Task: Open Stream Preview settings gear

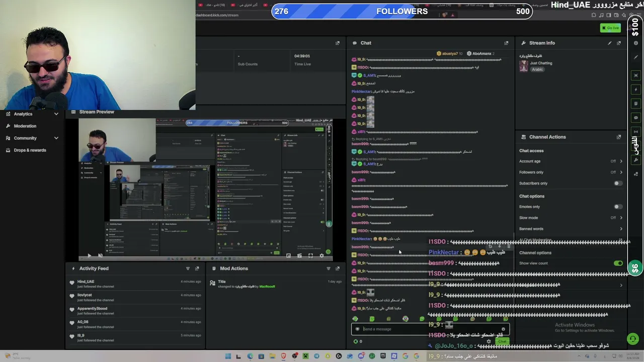Action: point(321,255)
